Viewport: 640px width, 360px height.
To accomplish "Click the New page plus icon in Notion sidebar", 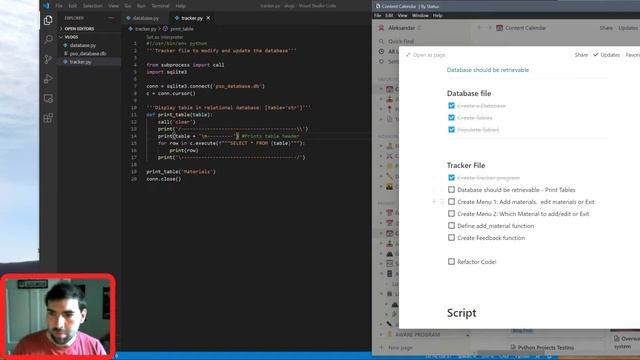I will pos(381,347).
